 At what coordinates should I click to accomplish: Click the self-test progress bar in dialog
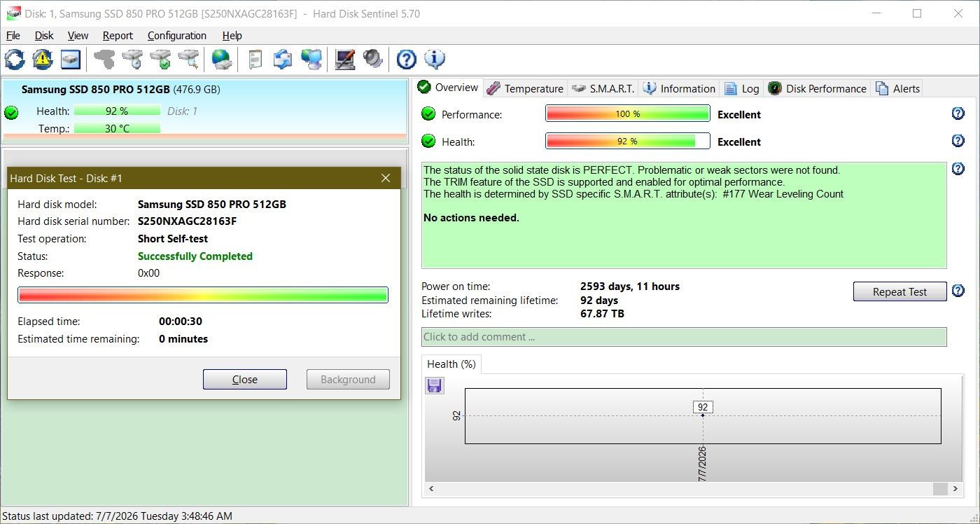click(203, 295)
